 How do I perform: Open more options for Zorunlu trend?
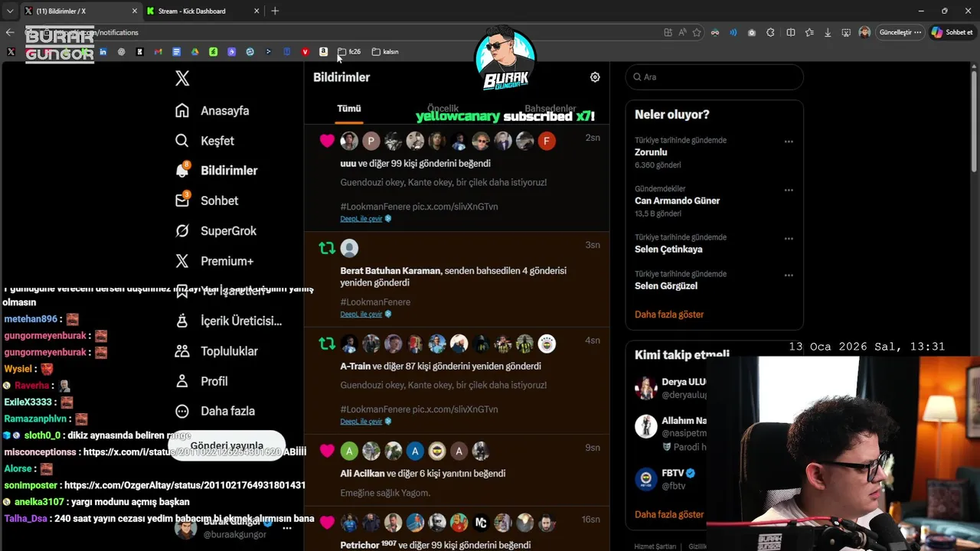coord(789,142)
